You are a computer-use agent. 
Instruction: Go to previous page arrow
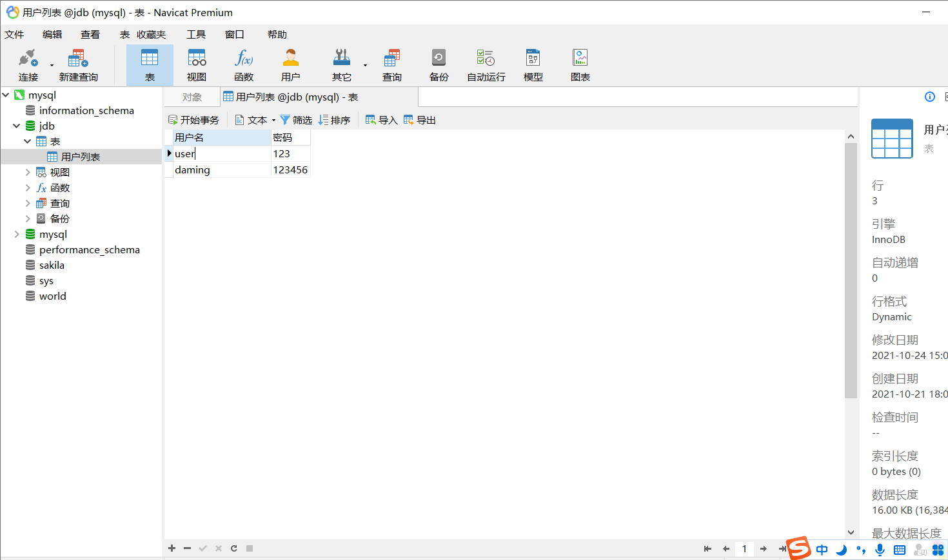point(726,548)
